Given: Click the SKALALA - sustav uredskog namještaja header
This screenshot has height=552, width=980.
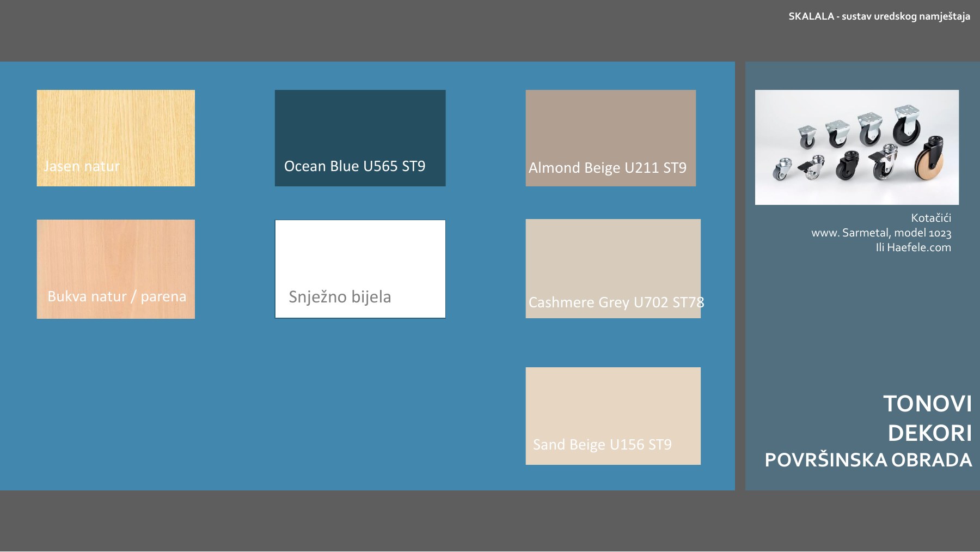Looking at the screenshot, I should coord(879,16).
